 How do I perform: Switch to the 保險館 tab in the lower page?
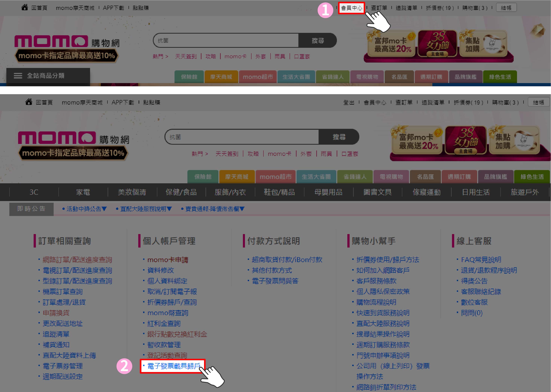point(203,177)
